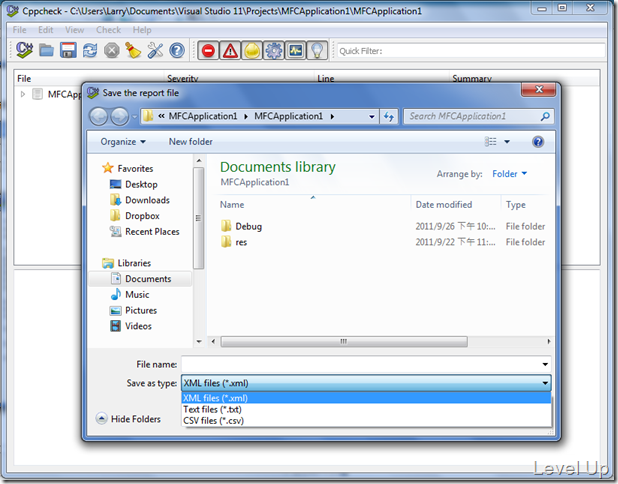Open the recent locations dropdown arrow
Image resolution: width=618 pixels, height=484 pixels.
[134, 117]
